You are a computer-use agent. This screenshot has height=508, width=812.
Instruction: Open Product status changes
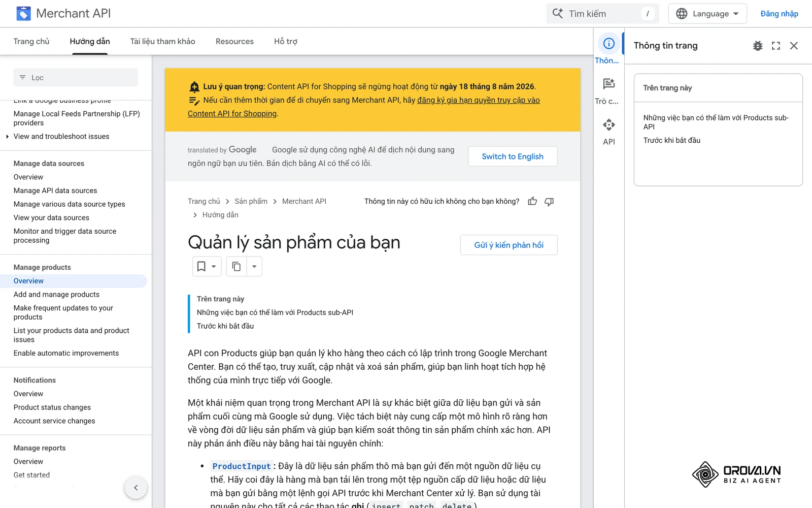point(52,407)
